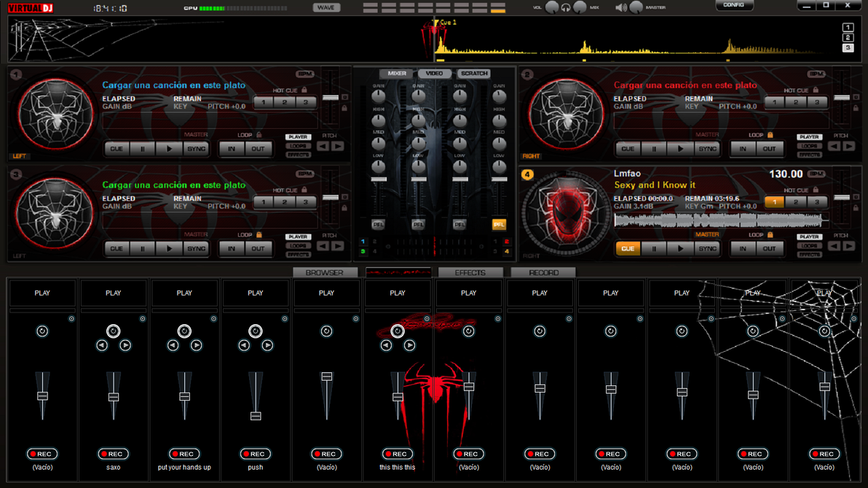Select PLAYER mode on deck 1
The width and height of the screenshot is (868, 488).
pyautogui.click(x=298, y=137)
